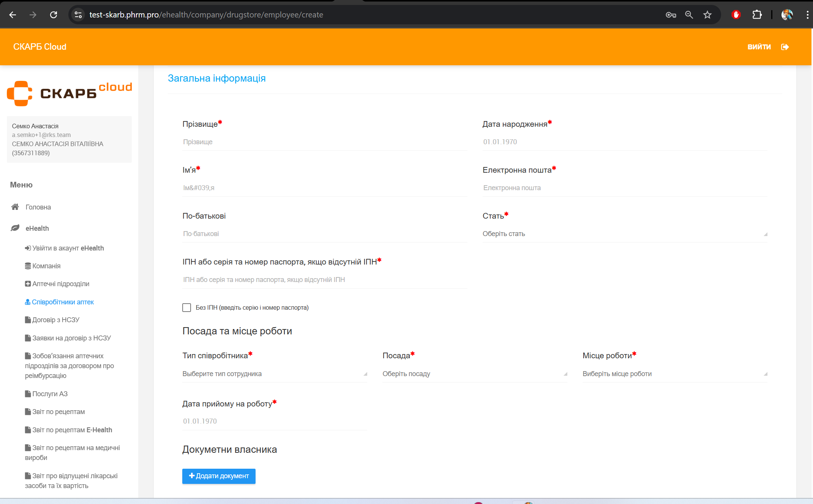Open the Стать gender dropdown
The height and width of the screenshot is (504, 813).
coord(624,234)
